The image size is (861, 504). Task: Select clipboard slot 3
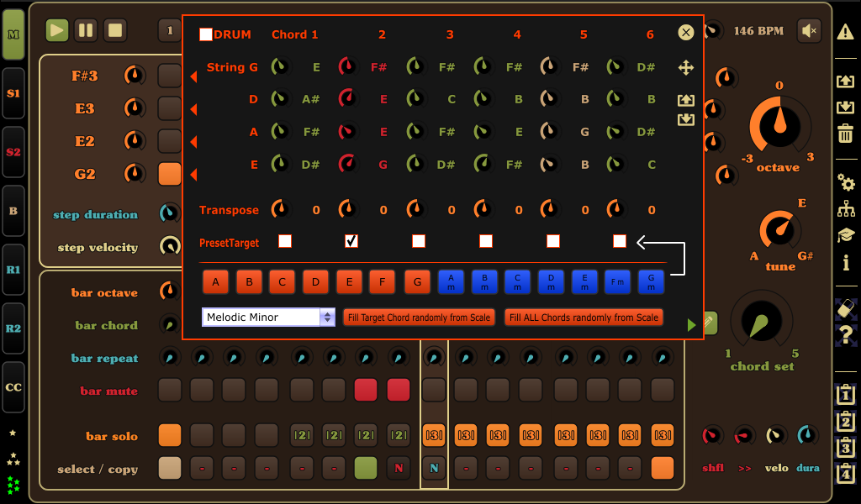coord(846,447)
